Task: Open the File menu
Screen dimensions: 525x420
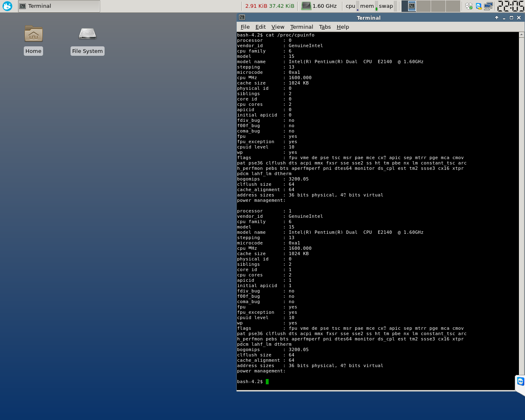Action: 245,27
